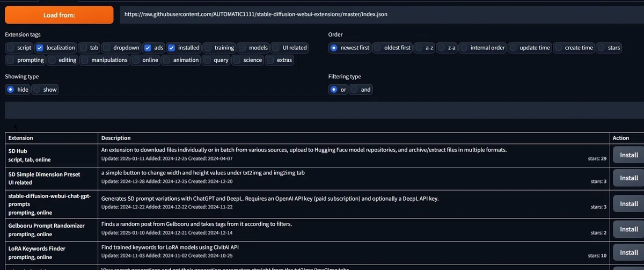Install Gelbooru Prompt Randomizer extension
Image resolution: width=644 pixels, height=270 pixels.
(x=628, y=229)
